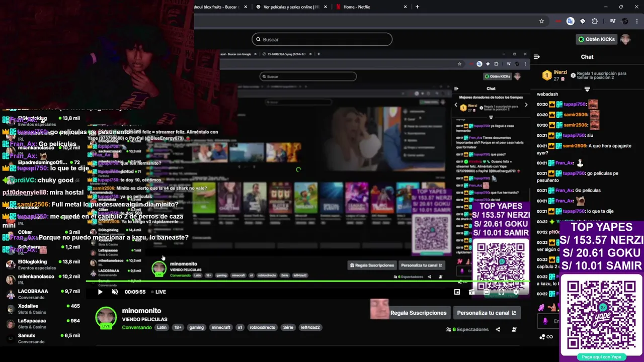Open a new browser tab

tap(417, 7)
